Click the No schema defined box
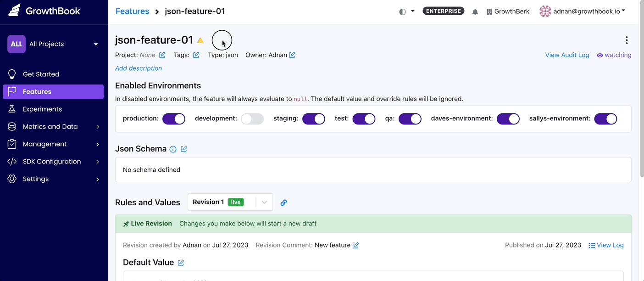 click(373, 169)
